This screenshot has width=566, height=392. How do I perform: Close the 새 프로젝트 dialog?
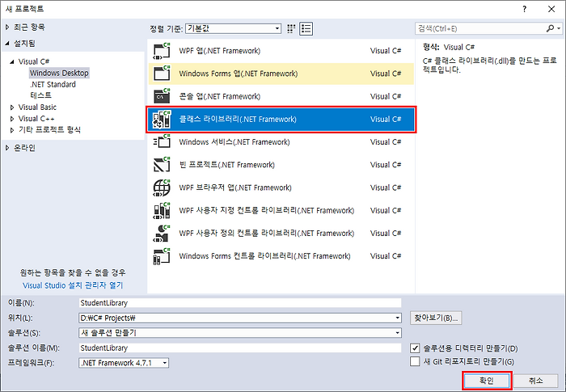tap(551, 9)
